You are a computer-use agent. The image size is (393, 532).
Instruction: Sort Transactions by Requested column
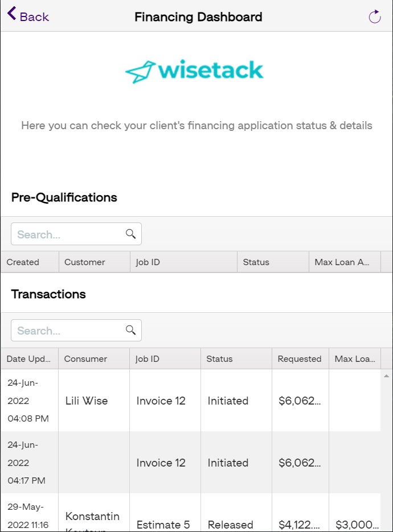[300, 358]
